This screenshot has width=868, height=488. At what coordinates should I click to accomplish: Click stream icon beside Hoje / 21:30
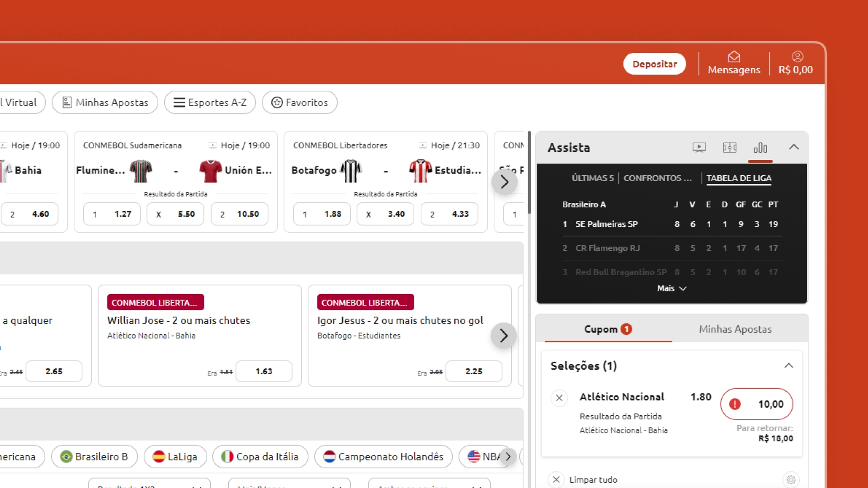[x=423, y=145]
